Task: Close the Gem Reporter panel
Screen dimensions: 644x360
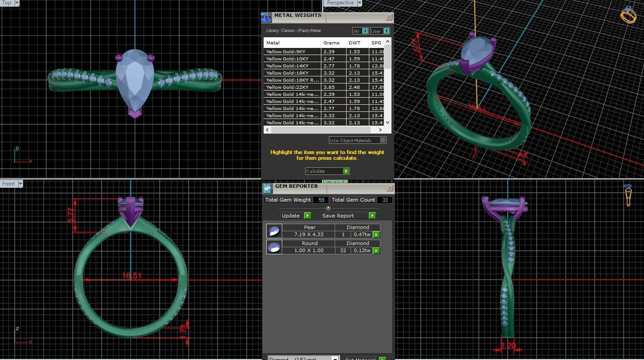Action: click(x=390, y=188)
